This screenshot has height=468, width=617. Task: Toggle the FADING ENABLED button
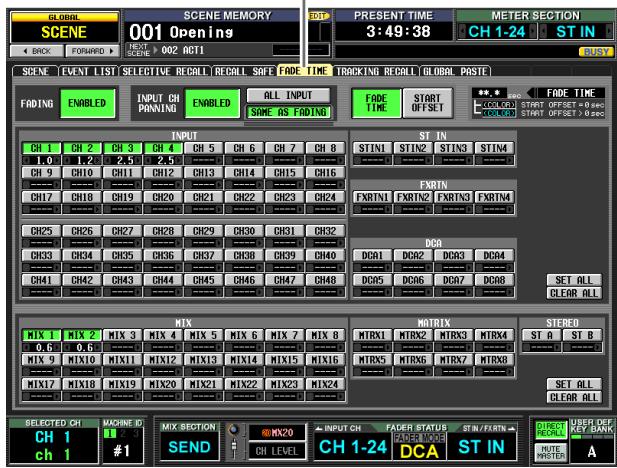click(87, 104)
